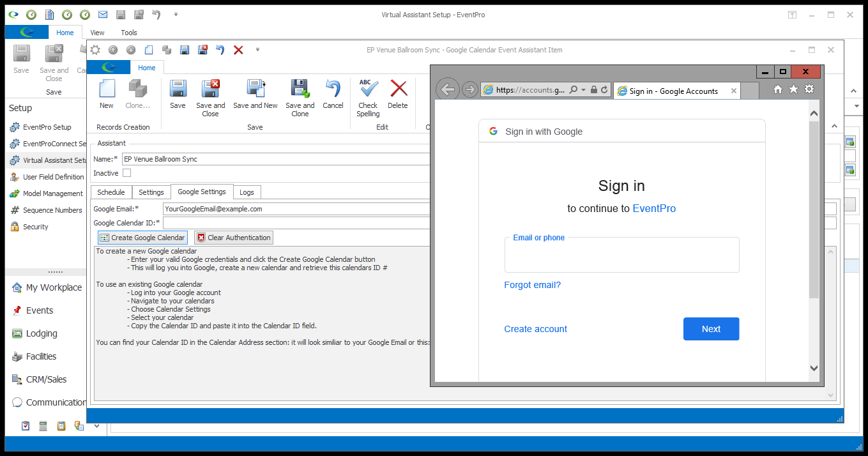Viewport: 868px width, 456px height.
Task: Expand the assistant quick toolbar customize arrow
Action: pyautogui.click(x=257, y=50)
